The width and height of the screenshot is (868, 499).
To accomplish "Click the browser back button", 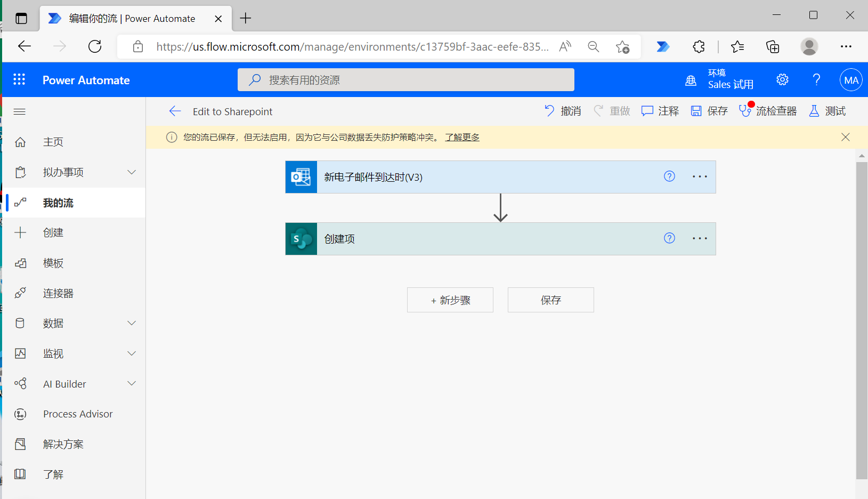I will 25,46.
